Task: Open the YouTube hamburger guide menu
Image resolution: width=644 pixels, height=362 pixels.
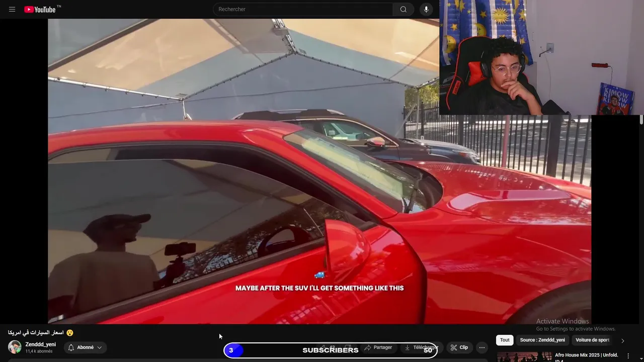Action: tap(12, 10)
